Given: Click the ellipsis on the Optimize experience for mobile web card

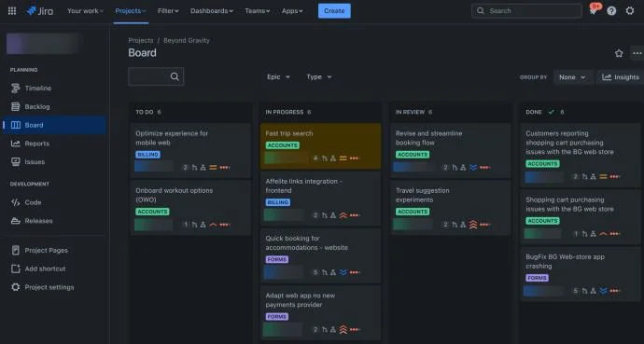Looking at the screenshot, I should [x=225, y=167].
